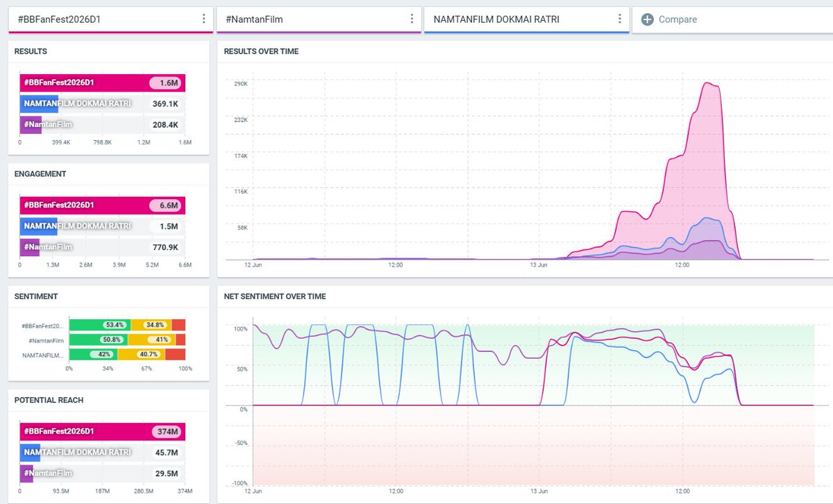This screenshot has width=833, height=504.
Task: Click the 29.5M potential reach value
Action: click(x=167, y=473)
